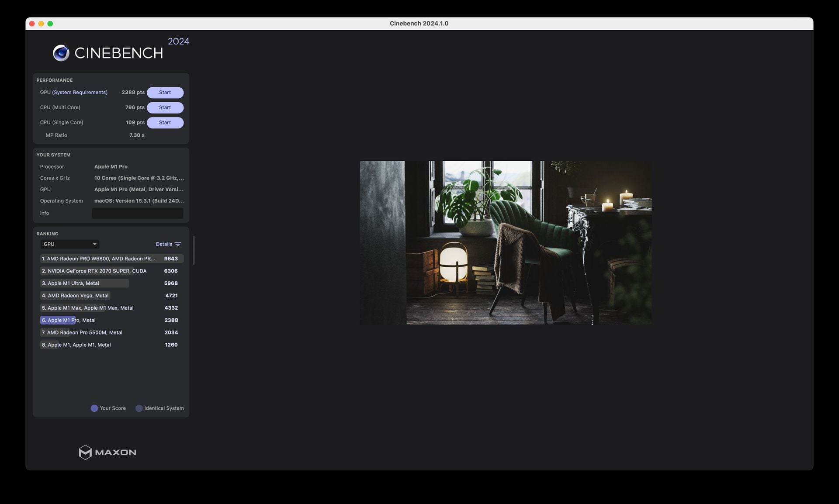Click the score 1260 in ranking
The width and height of the screenshot is (839, 504).
click(x=171, y=345)
